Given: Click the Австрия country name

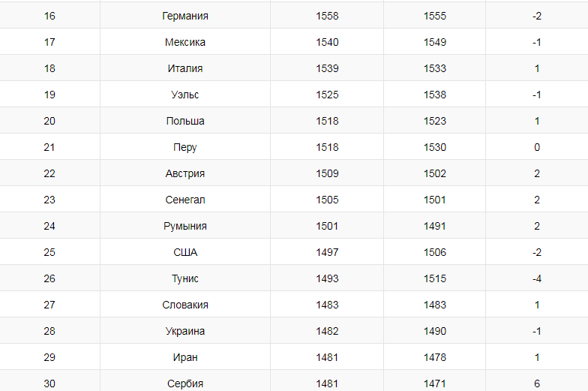Looking at the screenshot, I should tap(185, 173).
